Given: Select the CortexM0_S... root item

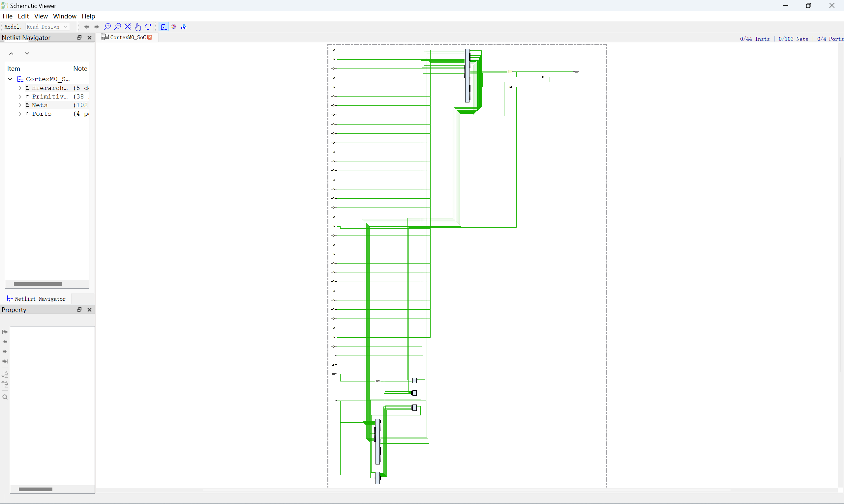Looking at the screenshot, I should 47,79.
